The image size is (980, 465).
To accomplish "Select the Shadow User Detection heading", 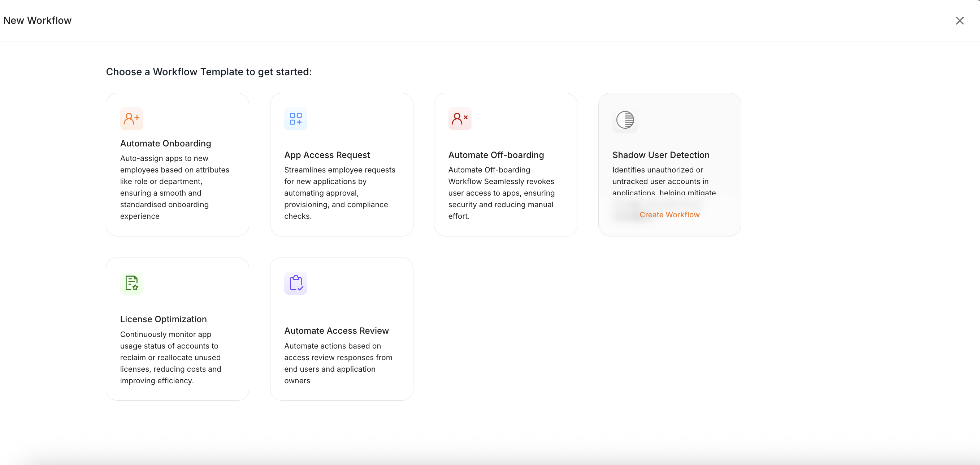I will (660, 155).
